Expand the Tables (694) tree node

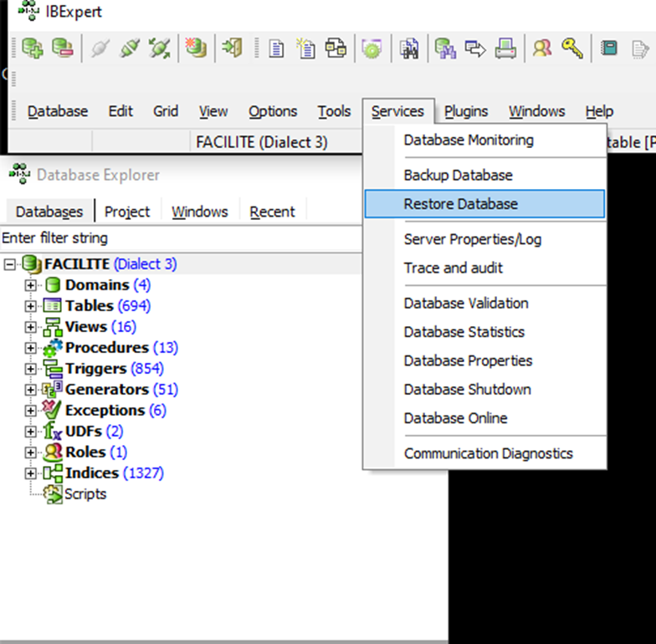[x=31, y=306]
